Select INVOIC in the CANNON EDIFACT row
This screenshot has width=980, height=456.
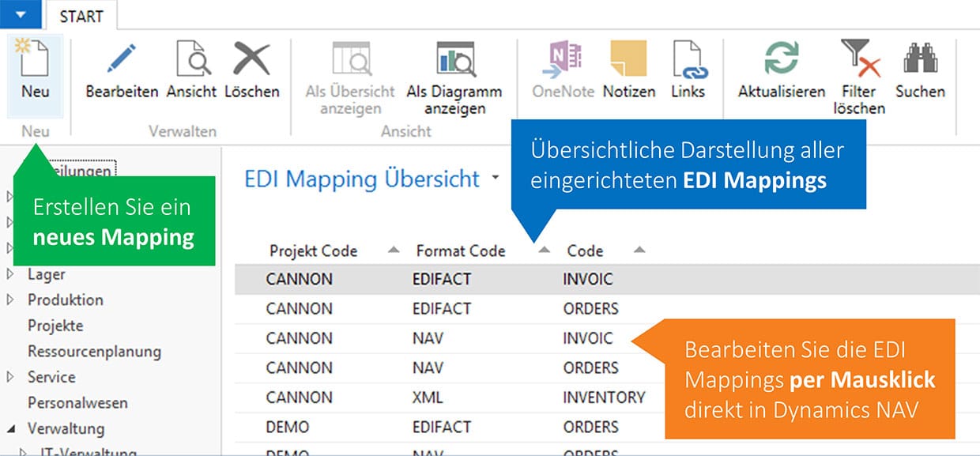pos(588,279)
